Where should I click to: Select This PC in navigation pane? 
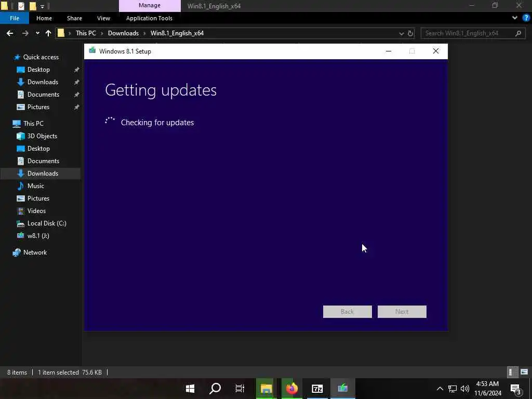(33, 124)
